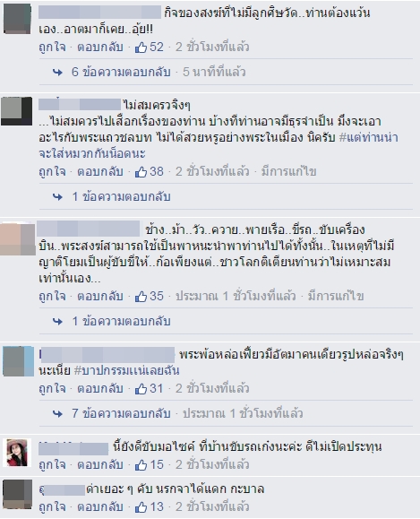Screen dimensions: 420x519
Task: Open profile photo of woman in pink hat
Action: tap(17, 453)
